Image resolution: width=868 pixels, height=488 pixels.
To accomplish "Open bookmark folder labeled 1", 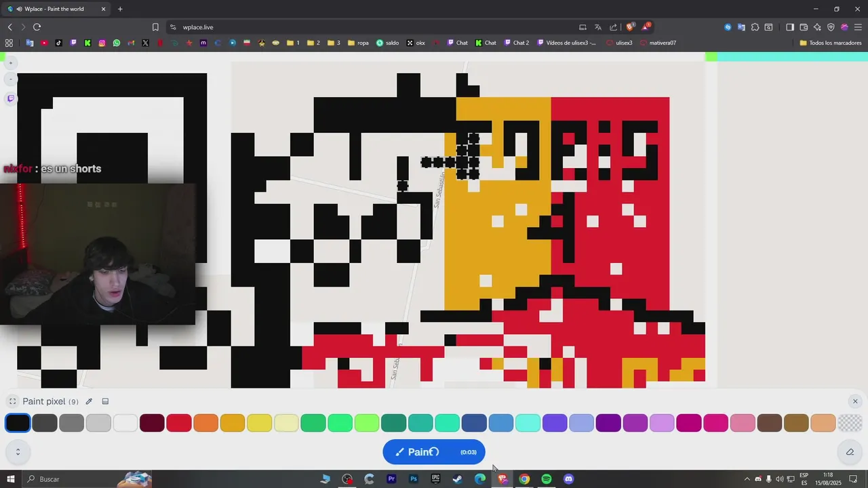I will 293,43.
